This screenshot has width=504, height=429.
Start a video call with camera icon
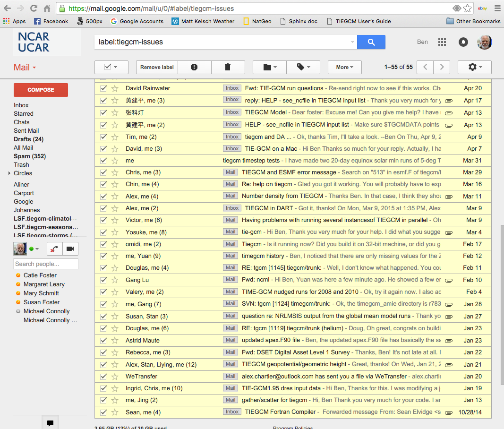coord(70,249)
